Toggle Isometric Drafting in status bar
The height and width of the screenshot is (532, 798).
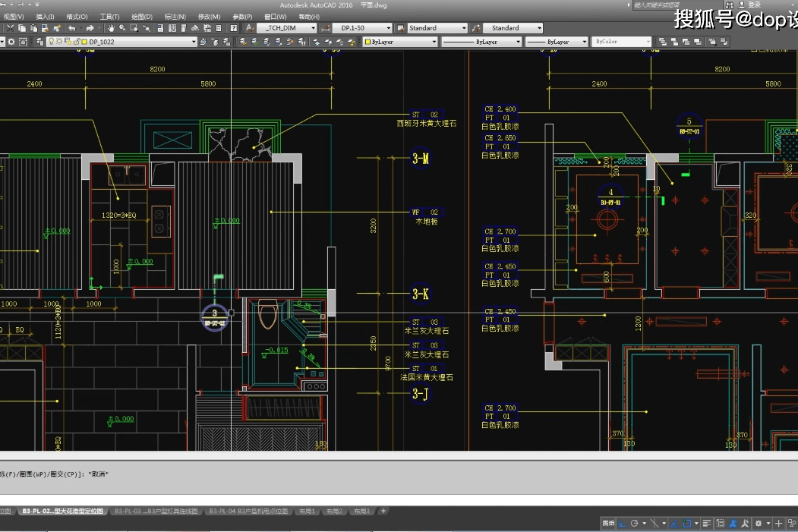click(x=654, y=524)
